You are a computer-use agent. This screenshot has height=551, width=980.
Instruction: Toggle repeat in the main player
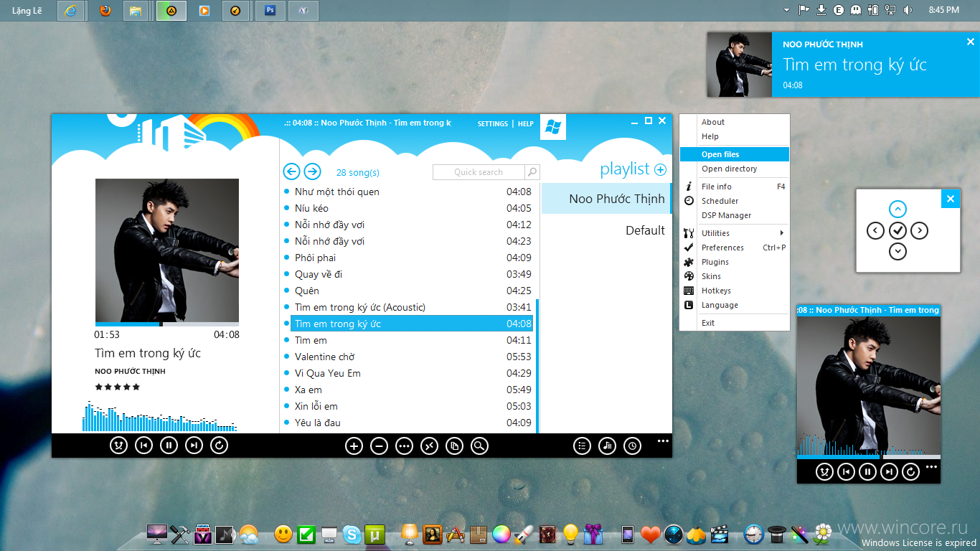[220, 446]
